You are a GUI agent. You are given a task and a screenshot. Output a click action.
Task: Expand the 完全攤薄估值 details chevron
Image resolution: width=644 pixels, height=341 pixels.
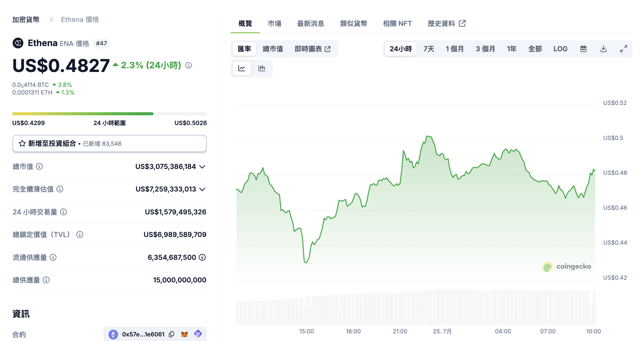click(x=202, y=189)
